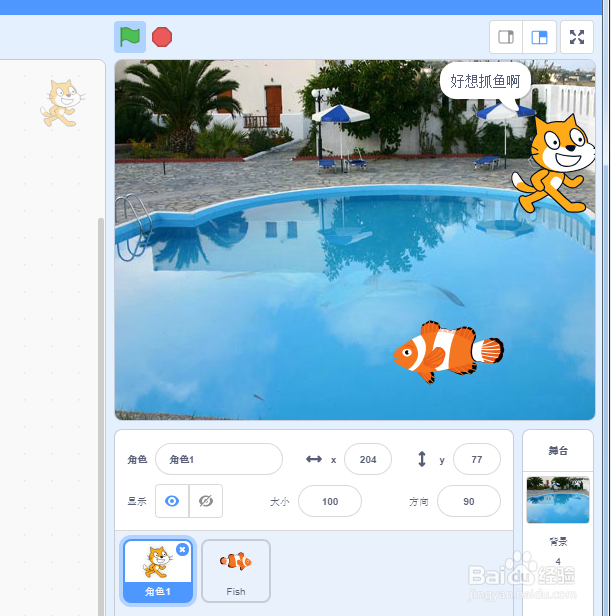The width and height of the screenshot is (611, 616).
Task: Click the 大小 size label
Action: (x=280, y=502)
